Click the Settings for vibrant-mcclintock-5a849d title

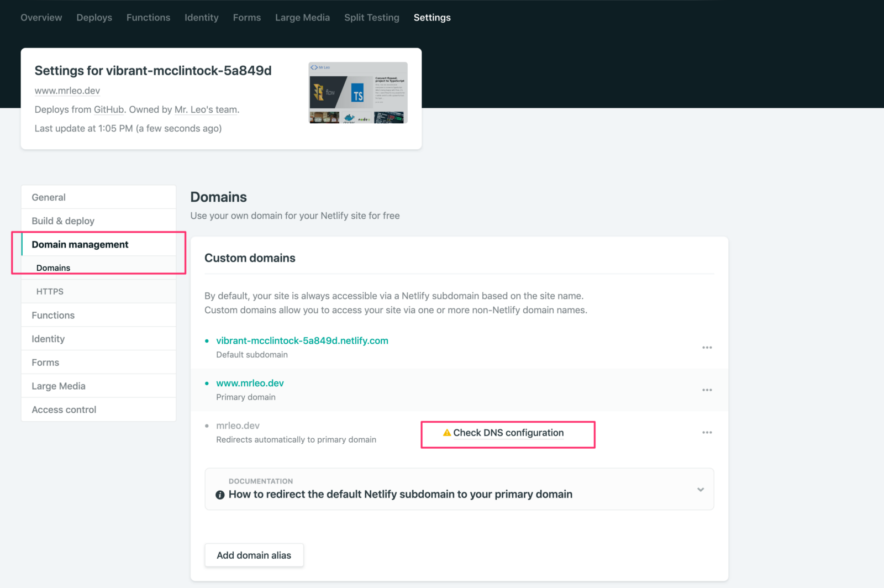coord(153,71)
